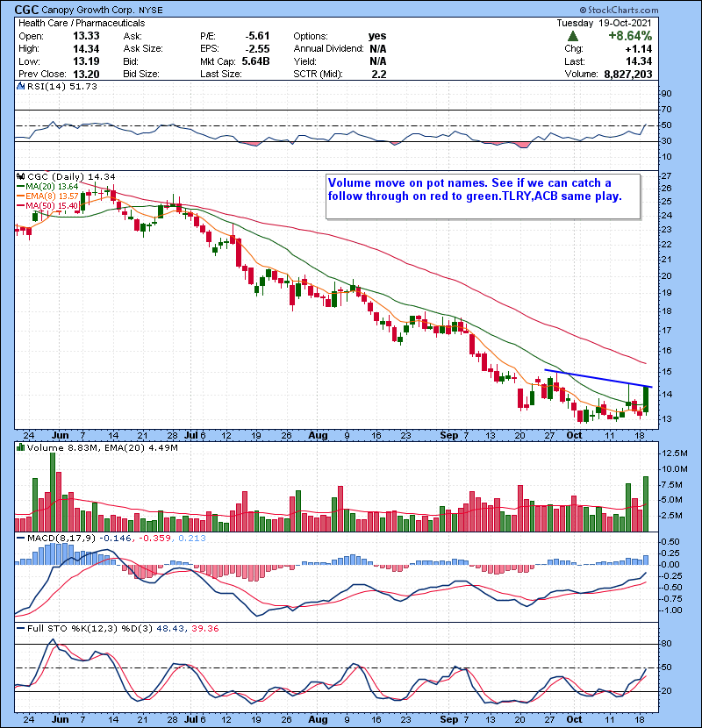Click the Mkt Cap value 5.64B
Viewport: 702px width, 728px height.
255,61
